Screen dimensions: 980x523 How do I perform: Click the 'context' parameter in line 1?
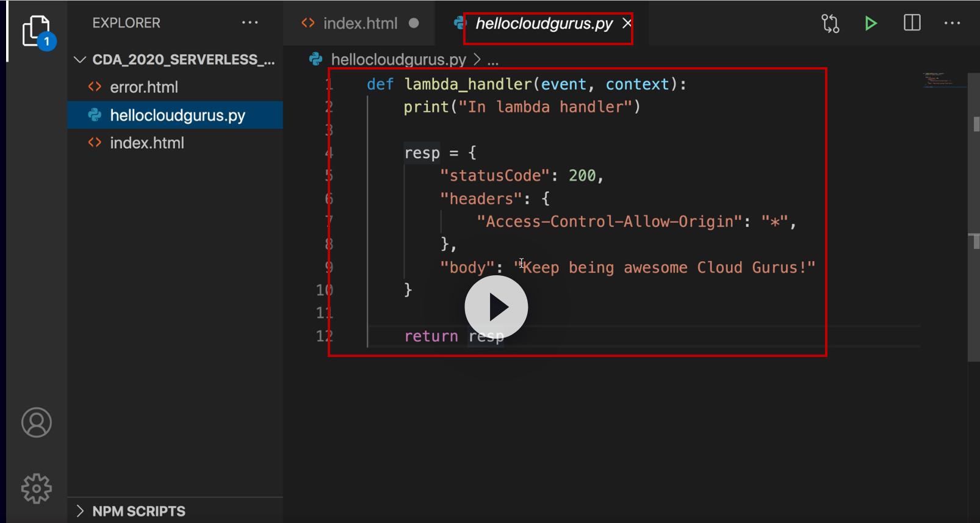pyautogui.click(x=637, y=84)
